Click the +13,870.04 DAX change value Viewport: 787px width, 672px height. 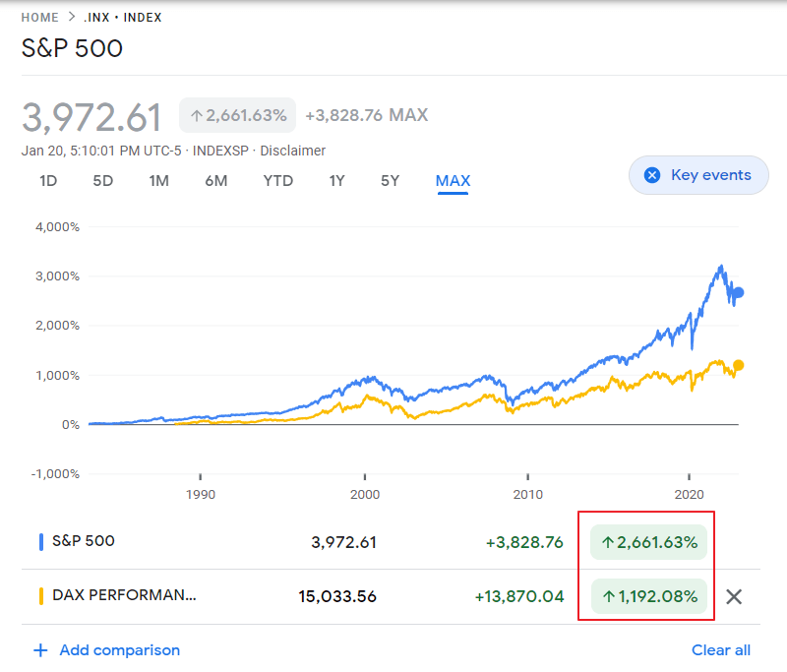[519, 596]
